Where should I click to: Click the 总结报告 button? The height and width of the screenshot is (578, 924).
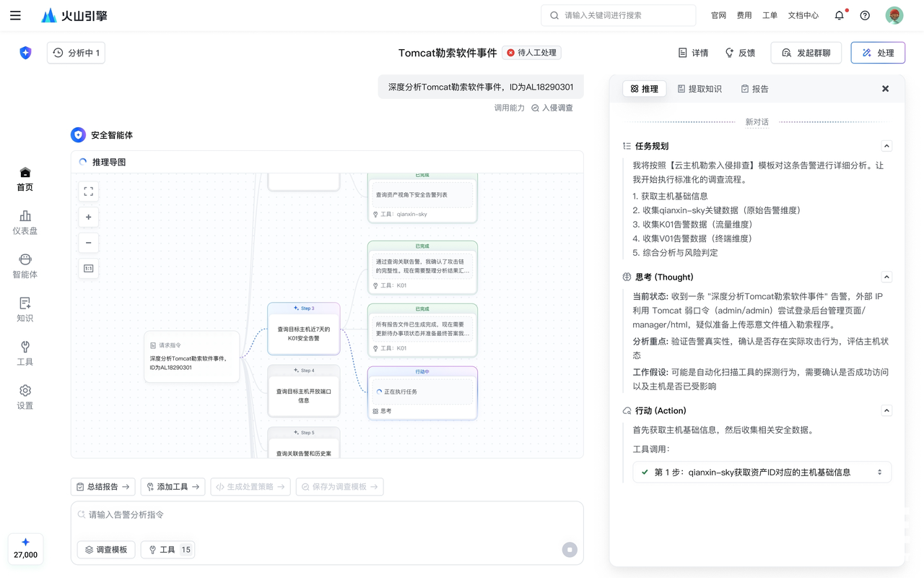(x=103, y=487)
